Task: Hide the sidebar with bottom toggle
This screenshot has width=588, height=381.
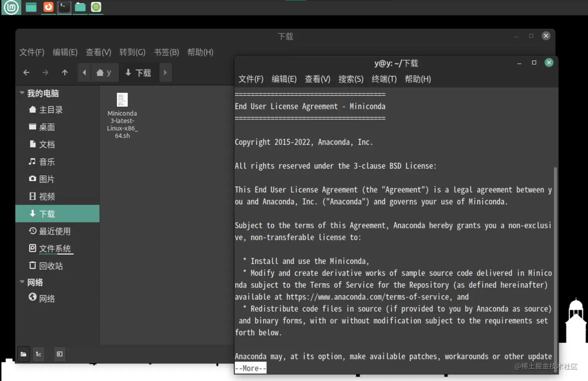Action: tap(59, 354)
